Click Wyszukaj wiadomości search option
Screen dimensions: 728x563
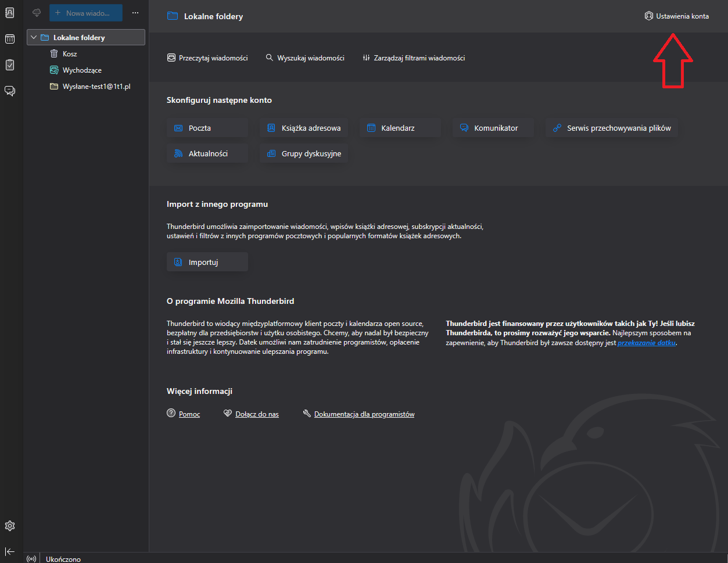[x=305, y=58]
